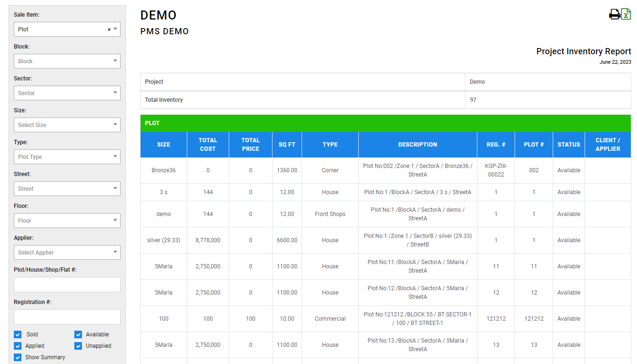Click the Corner type cell
Viewport: 637px width, 364px height.
[x=330, y=170]
